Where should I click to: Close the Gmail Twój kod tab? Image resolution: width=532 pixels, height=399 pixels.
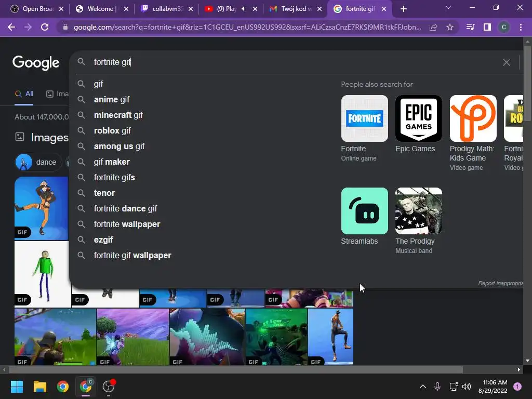click(x=320, y=9)
